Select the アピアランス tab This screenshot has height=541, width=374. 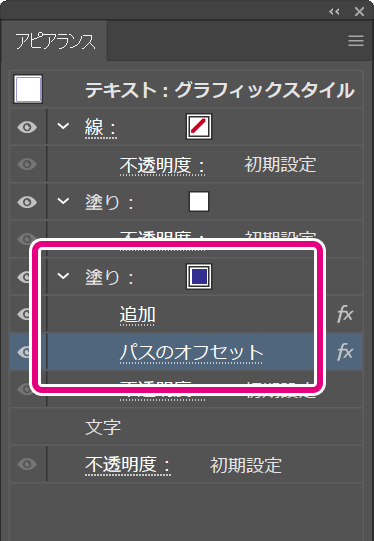point(56,42)
